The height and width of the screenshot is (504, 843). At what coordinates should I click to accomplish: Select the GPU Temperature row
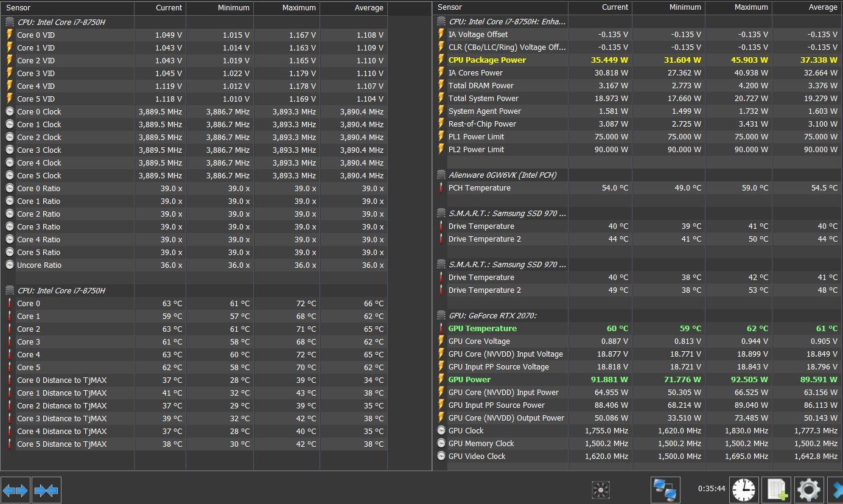click(x=482, y=329)
